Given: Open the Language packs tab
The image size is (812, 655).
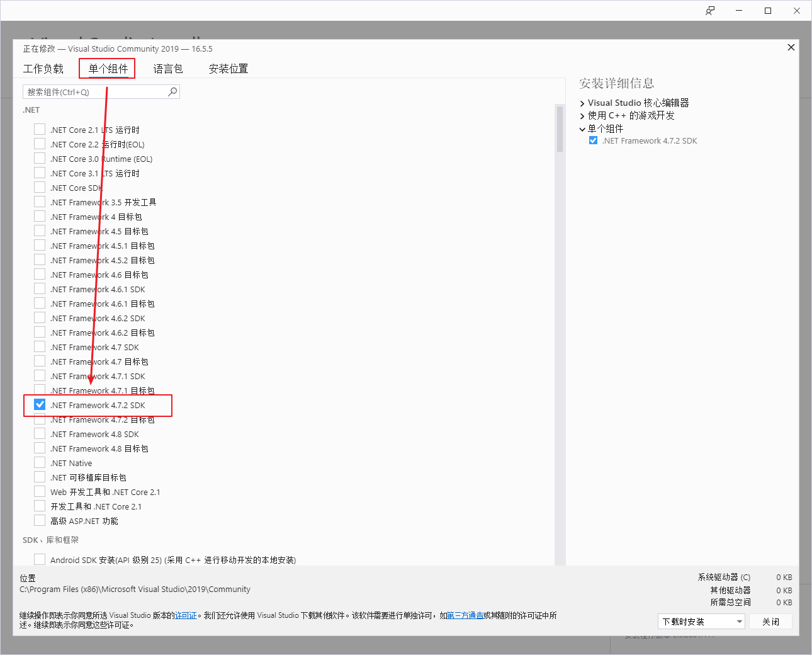Looking at the screenshot, I should coord(168,69).
